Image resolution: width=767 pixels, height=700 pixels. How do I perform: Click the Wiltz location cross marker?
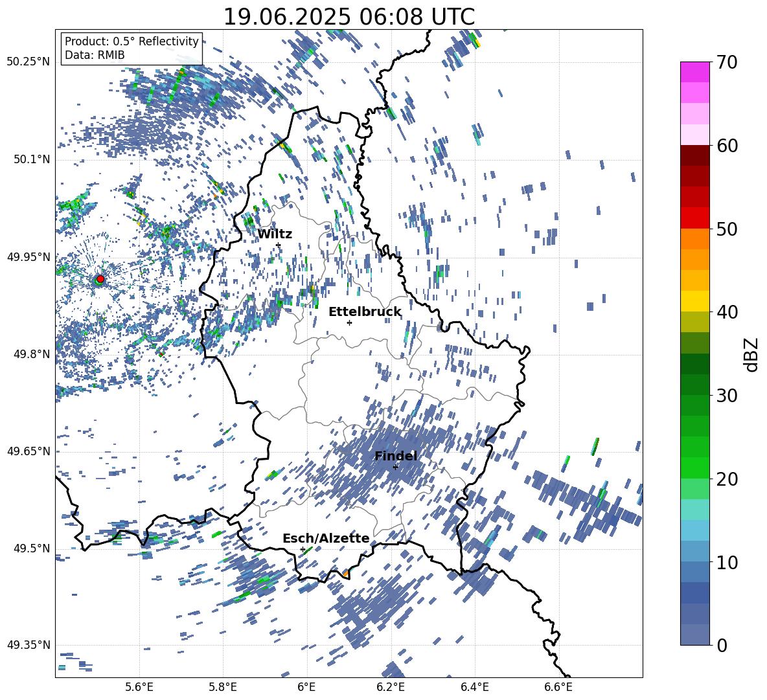point(279,245)
